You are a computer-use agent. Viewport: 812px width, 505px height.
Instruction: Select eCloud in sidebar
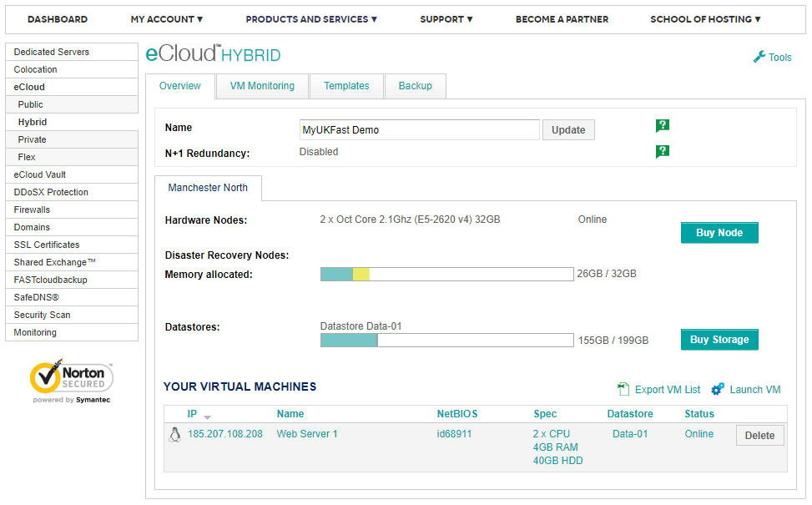coord(72,87)
